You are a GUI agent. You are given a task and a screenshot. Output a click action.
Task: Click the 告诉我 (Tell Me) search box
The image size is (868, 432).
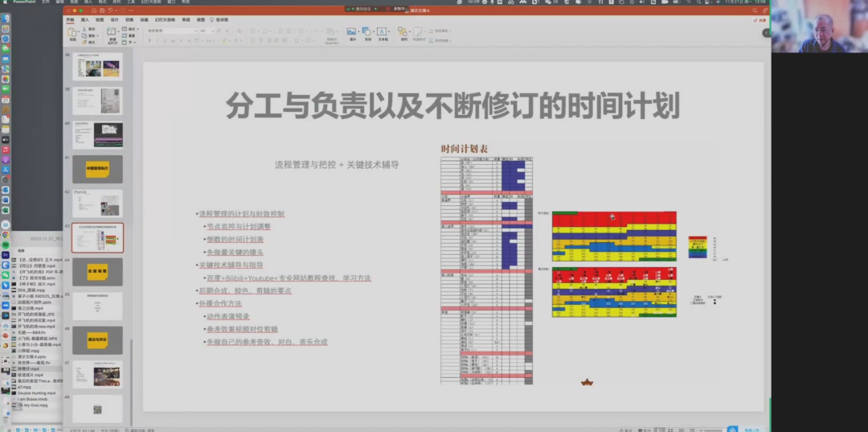[x=219, y=19]
